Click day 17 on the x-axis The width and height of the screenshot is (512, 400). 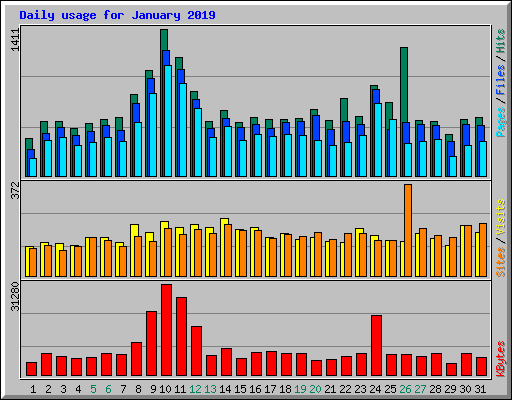(x=270, y=389)
